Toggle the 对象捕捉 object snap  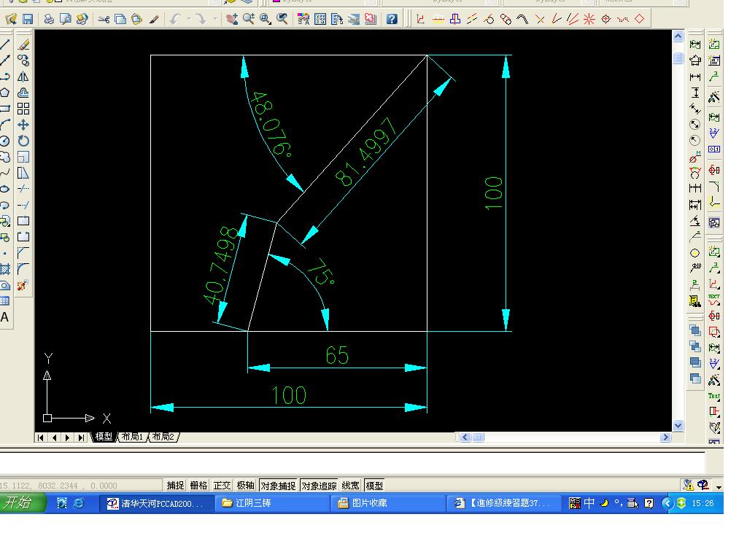tap(278, 485)
